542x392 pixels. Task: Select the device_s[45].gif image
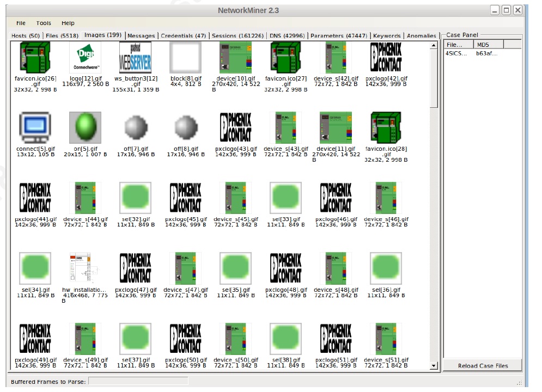coord(236,198)
